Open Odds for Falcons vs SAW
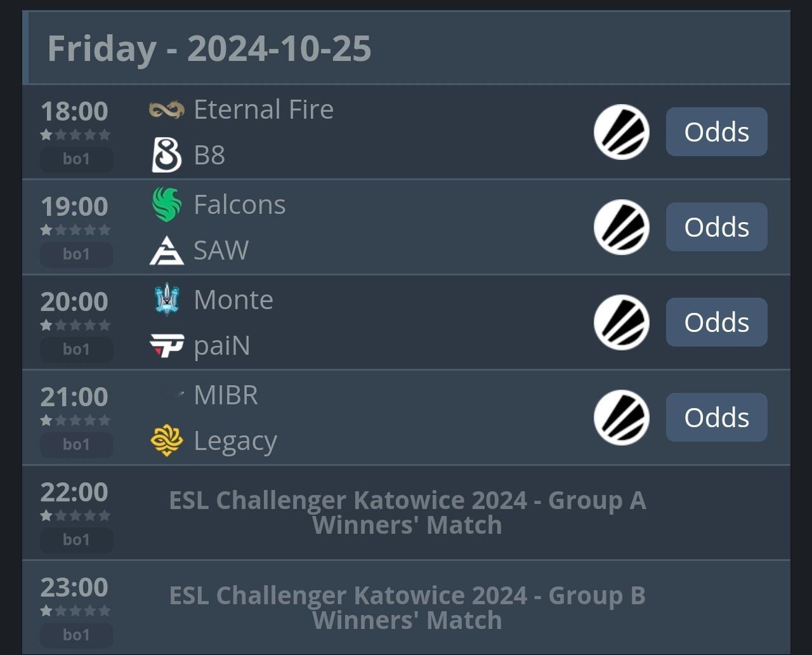Viewport: 812px width, 655px height. click(x=717, y=227)
